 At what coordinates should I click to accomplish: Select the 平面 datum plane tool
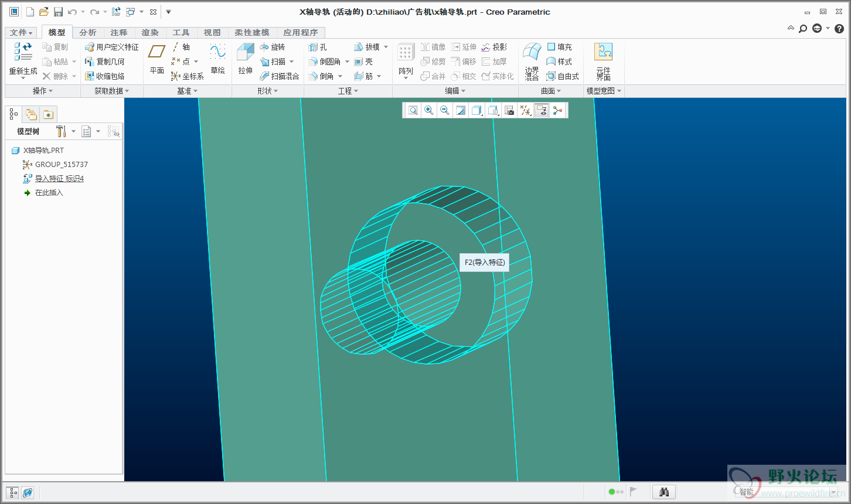[156, 59]
